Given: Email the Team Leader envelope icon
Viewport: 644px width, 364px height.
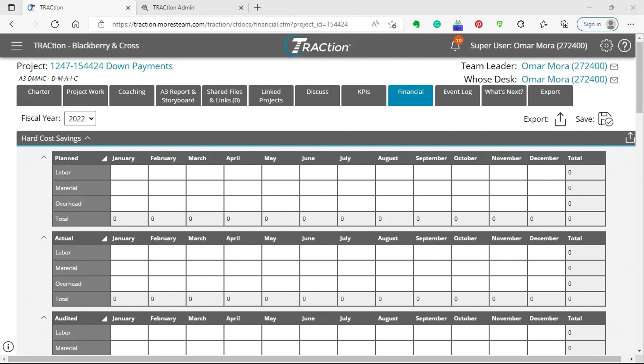Looking at the screenshot, I should [614, 67].
